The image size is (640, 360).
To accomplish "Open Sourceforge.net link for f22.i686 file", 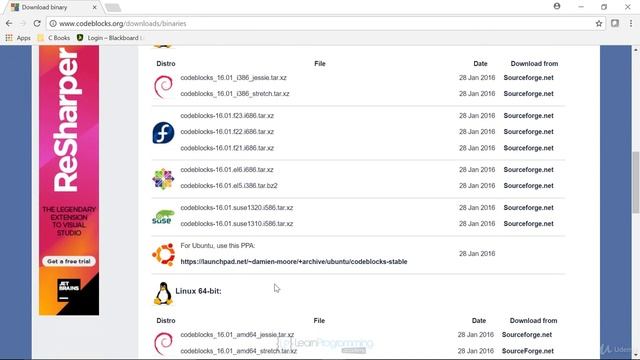I will (x=529, y=131).
